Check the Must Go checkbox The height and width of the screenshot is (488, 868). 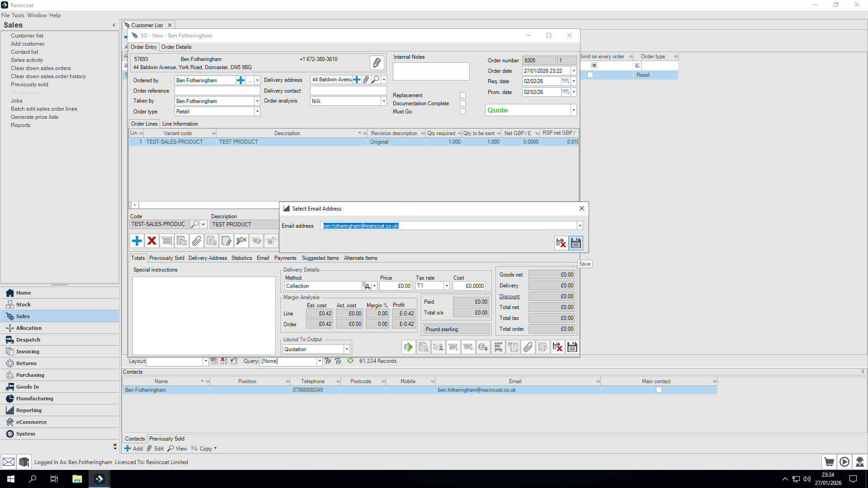pos(462,112)
